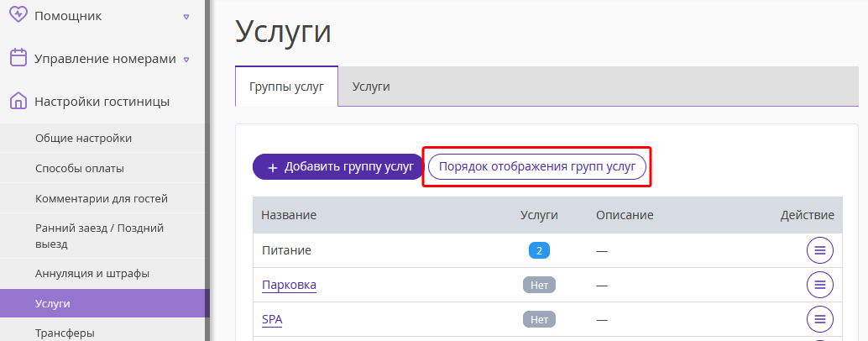Go to Комментарии для гостей
Screen dimensions: 868x341
(102, 198)
